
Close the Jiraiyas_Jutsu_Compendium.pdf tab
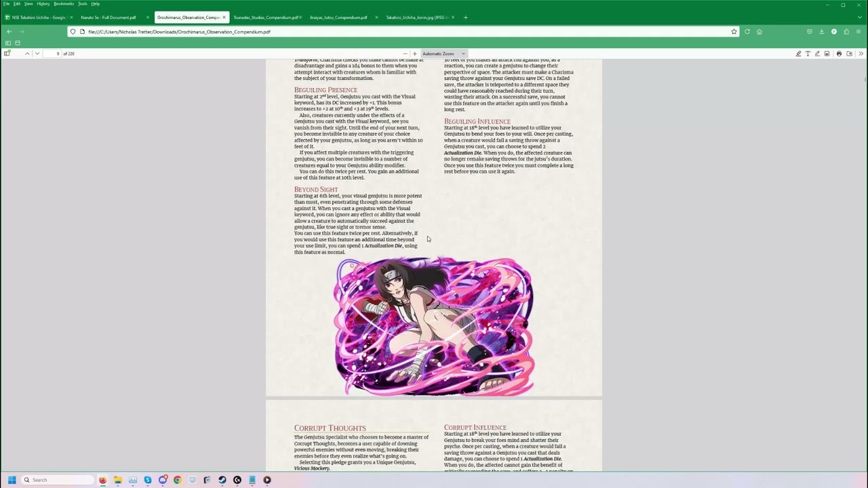(376, 17)
